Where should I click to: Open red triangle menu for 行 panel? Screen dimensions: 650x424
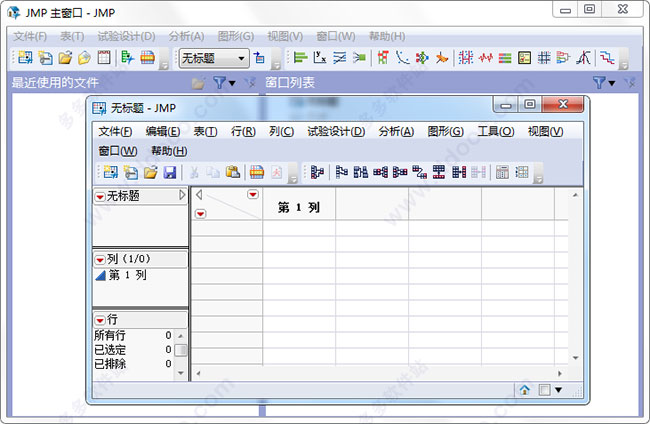point(100,320)
